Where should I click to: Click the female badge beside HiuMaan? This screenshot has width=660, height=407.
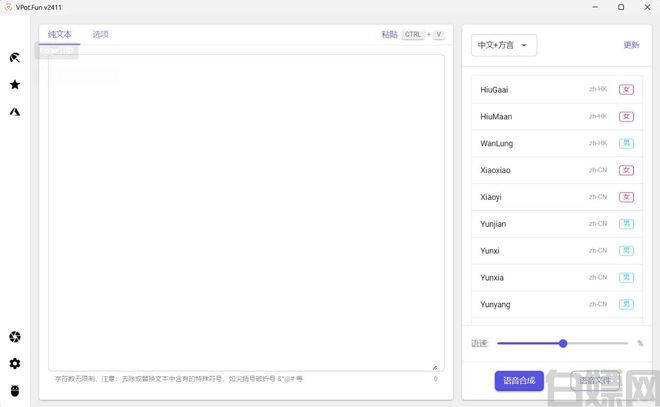coord(626,117)
